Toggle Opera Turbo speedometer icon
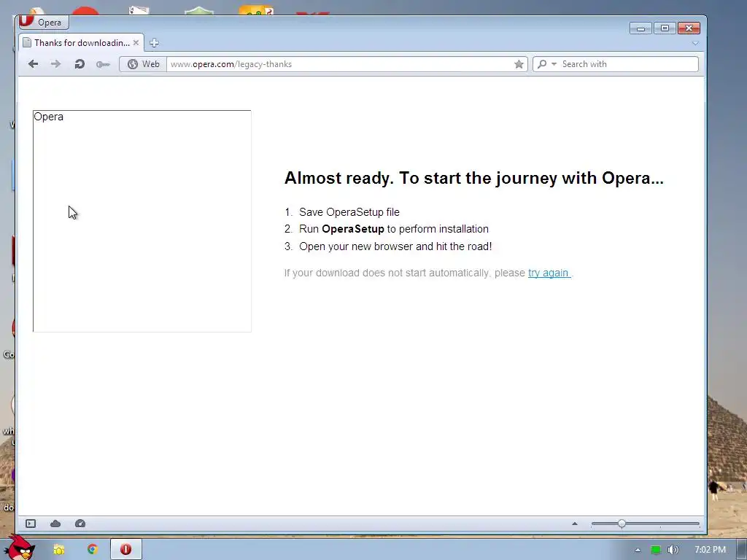This screenshot has height=560, width=747. click(x=80, y=524)
